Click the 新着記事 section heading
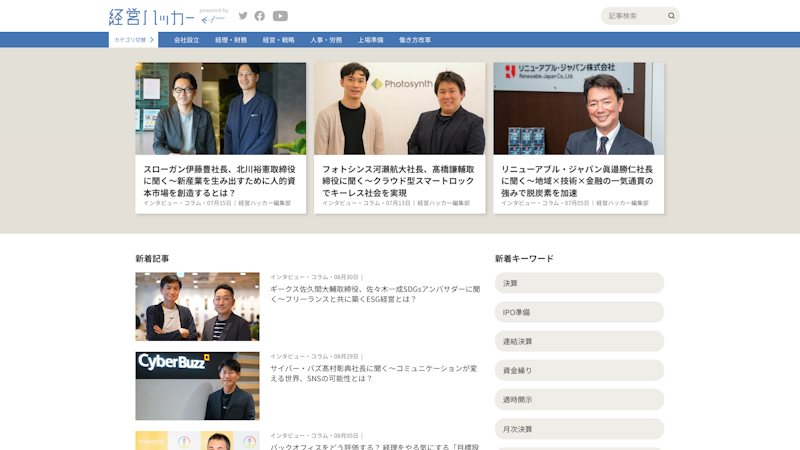This screenshot has height=450, width=800. (x=152, y=259)
